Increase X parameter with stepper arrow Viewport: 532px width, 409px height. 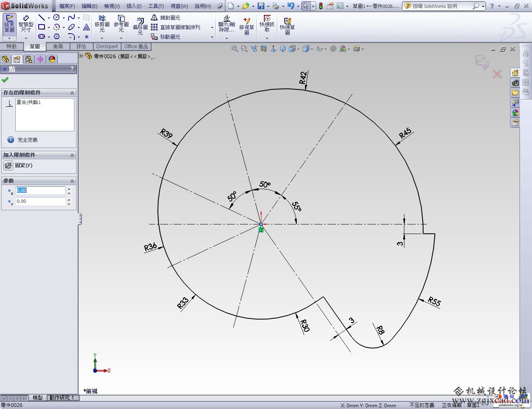(69, 188)
